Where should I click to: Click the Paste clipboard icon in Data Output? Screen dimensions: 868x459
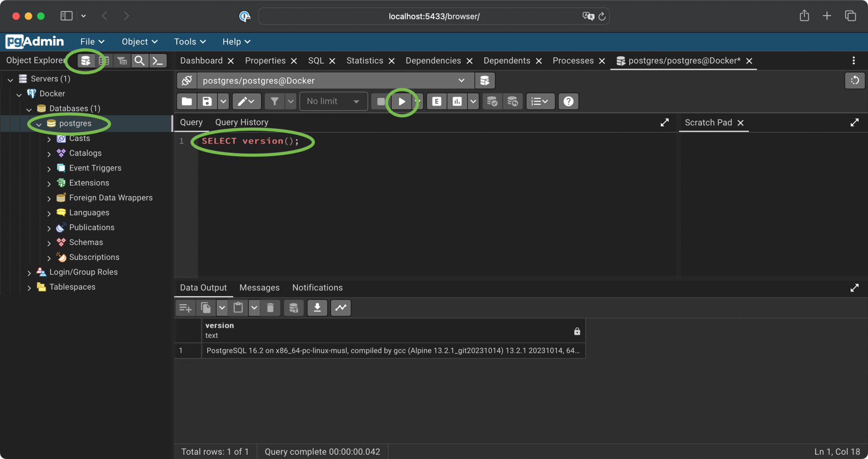(x=238, y=308)
